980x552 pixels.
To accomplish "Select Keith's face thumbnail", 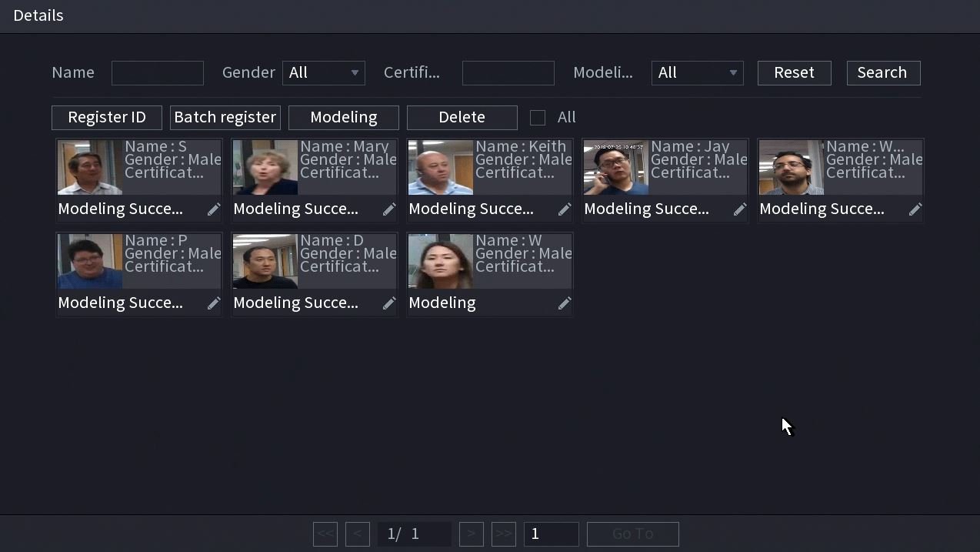I will click(x=441, y=167).
